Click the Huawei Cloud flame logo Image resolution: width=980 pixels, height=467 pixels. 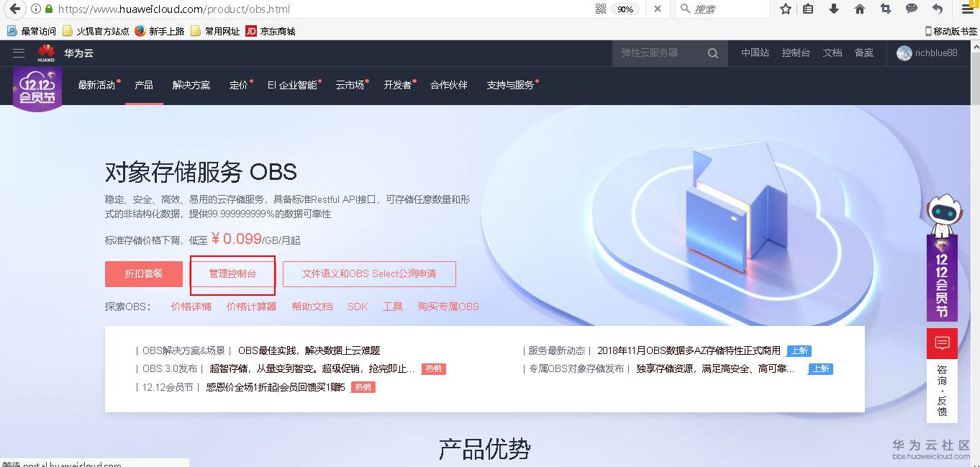click(x=45, y=53)
